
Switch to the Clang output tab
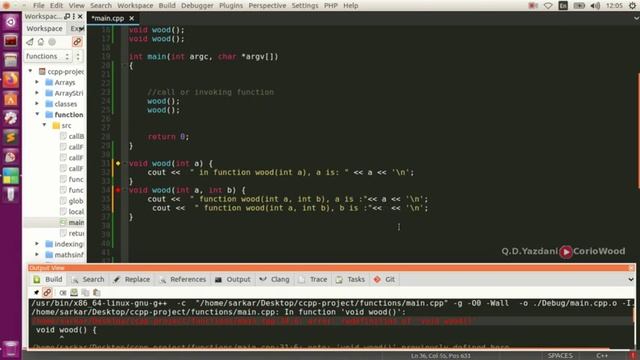(274, 280)
